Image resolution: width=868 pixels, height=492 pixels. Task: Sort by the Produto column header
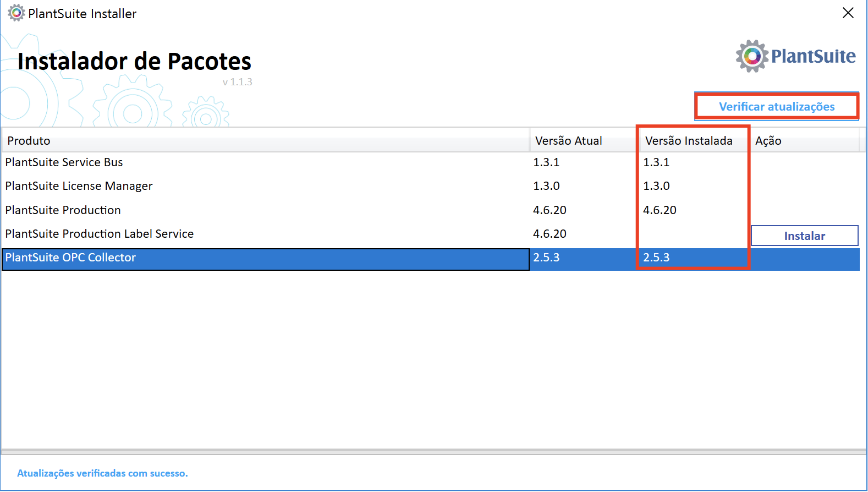click(x=265, y=140)
